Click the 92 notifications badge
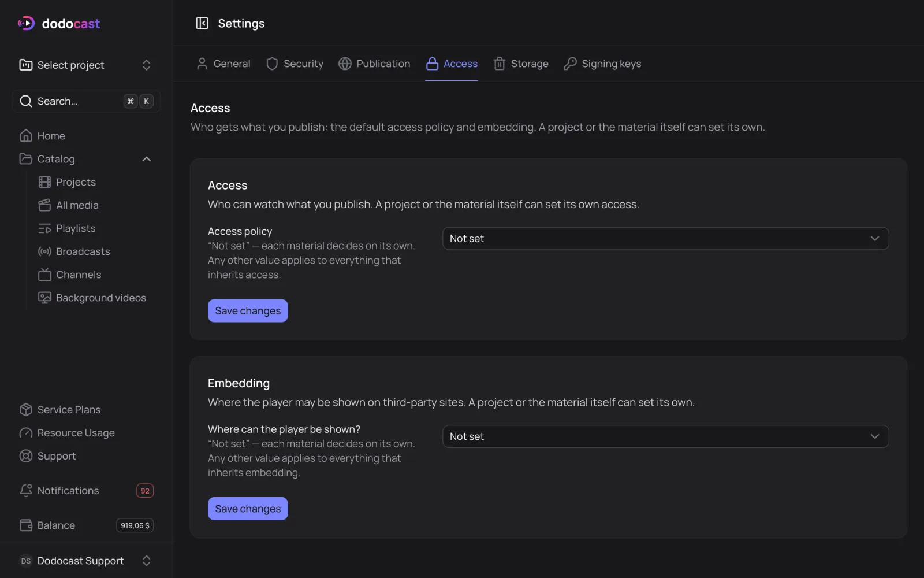924x578 pixels. tap(145, 491)
